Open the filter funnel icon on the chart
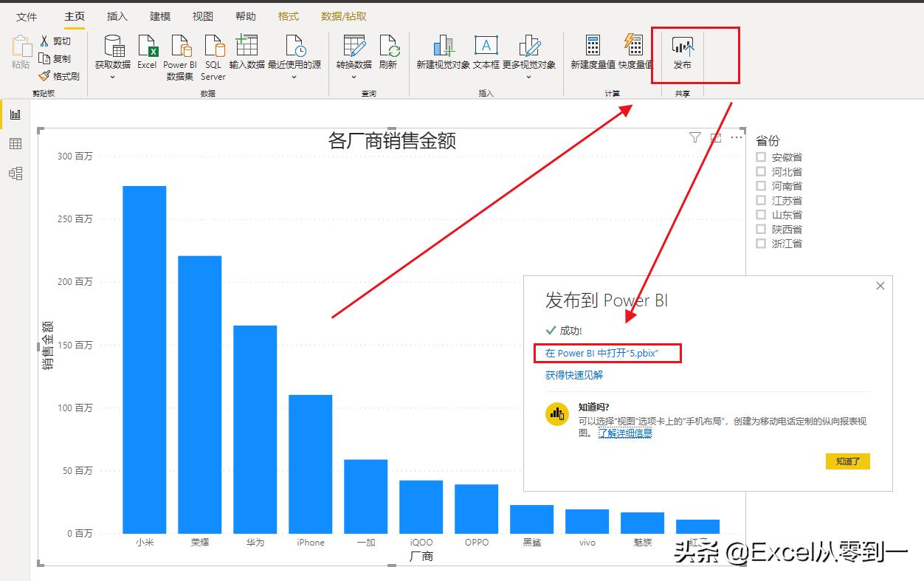Viewport: 924px width, 581px height. click(694, 137)
